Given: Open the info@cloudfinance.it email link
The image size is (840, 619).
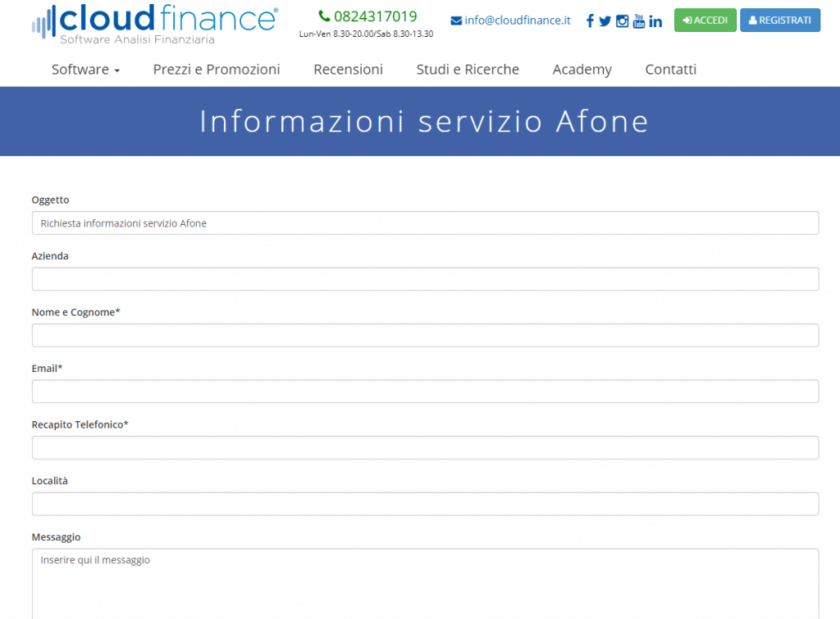Looking at the screenshot, I should pos(518,21).
